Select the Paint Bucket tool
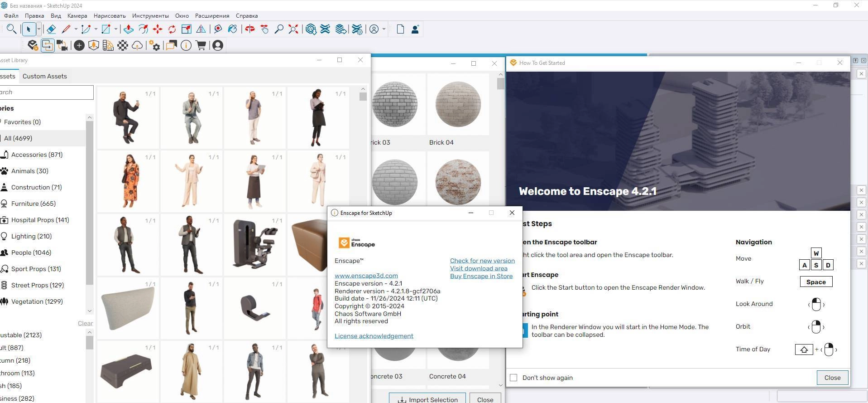This screenshot has height=403, width=868. (233, 29)
